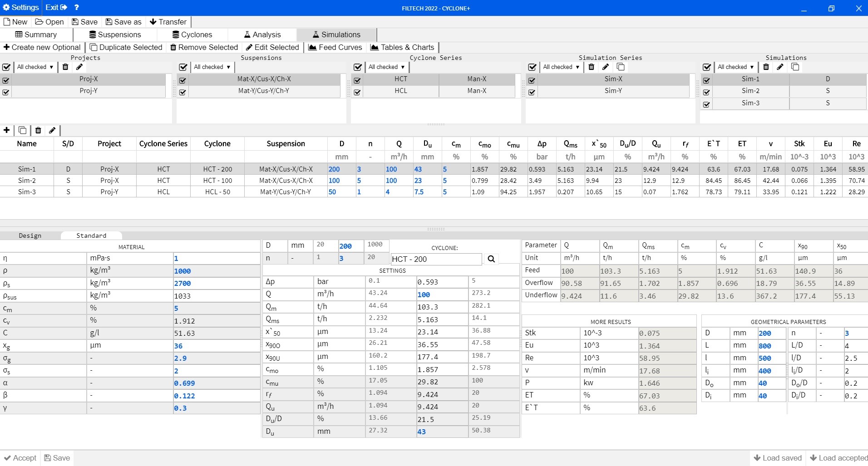This screenshot has height=466, width=868.
Task: Open Simulations 'All checked' dropdown
Action: [736, 67]
